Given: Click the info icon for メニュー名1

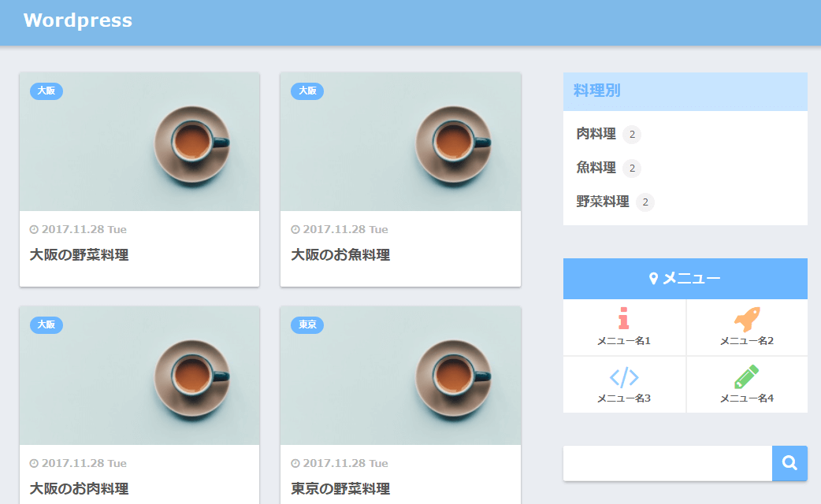Looking at the screenshot, I should coord(624,317).
